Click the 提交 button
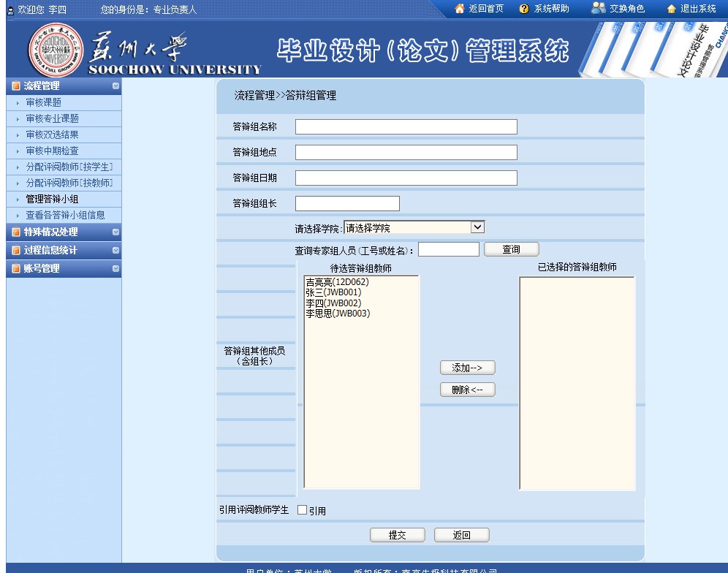The width and height of the screenshot is (728, 573). tap(397, 535)
